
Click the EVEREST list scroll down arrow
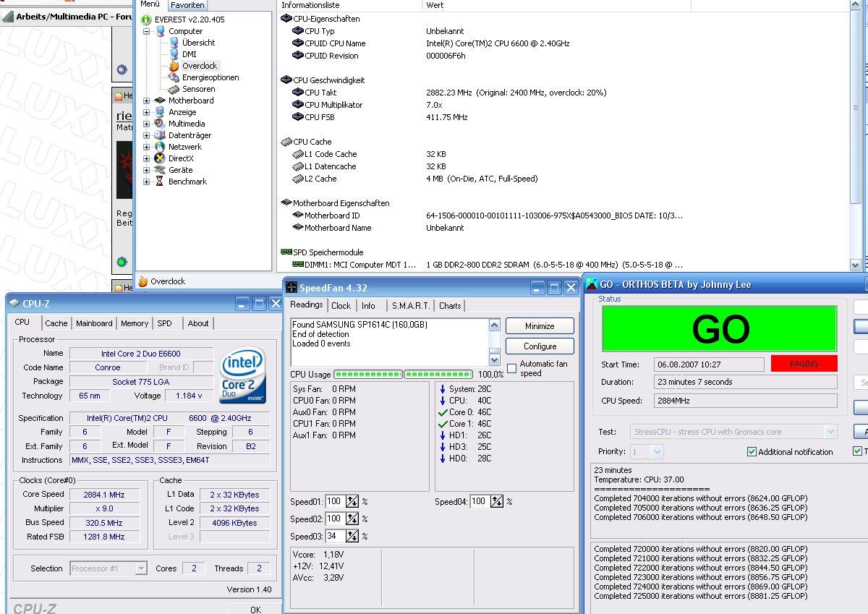pyautogui.click(x=855, y=265)
